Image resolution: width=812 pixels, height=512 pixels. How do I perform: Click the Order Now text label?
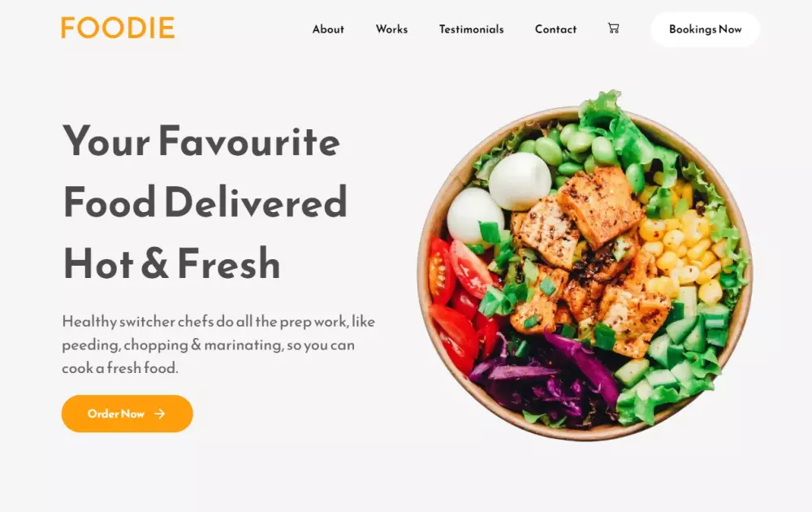pyautogui.click(x=115, y=414)
